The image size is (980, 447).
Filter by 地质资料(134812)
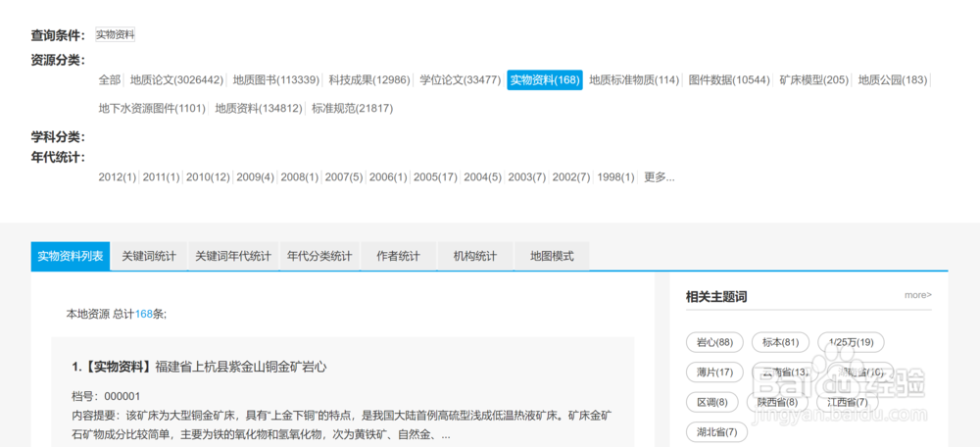click(x=259, y=108)
